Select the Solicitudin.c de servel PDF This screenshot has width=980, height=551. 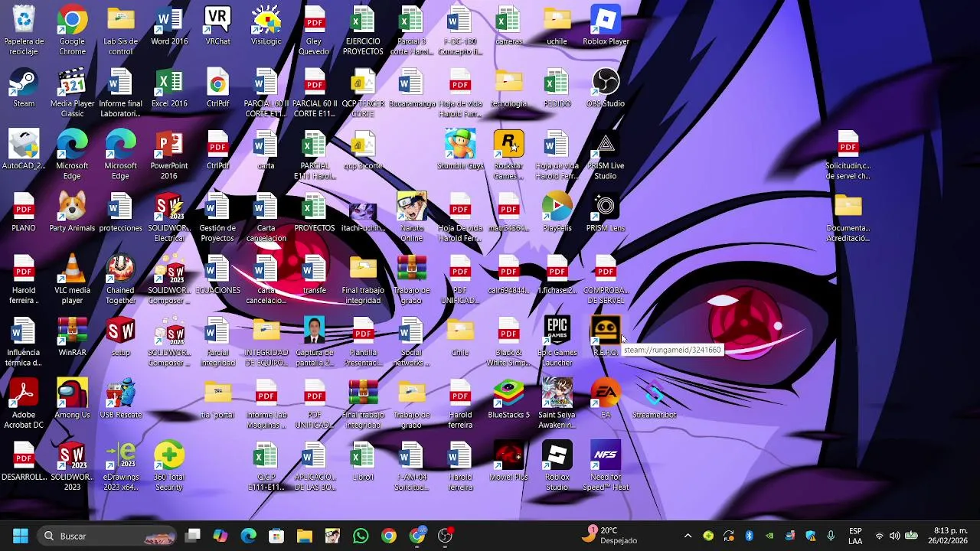tap(848, 155)
